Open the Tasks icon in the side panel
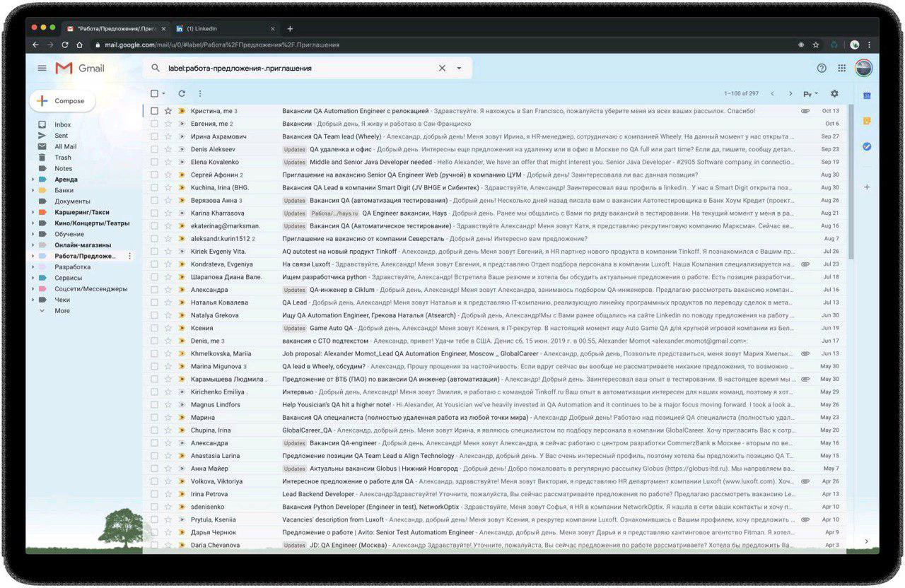905x588 pixels. pos(867,146)
